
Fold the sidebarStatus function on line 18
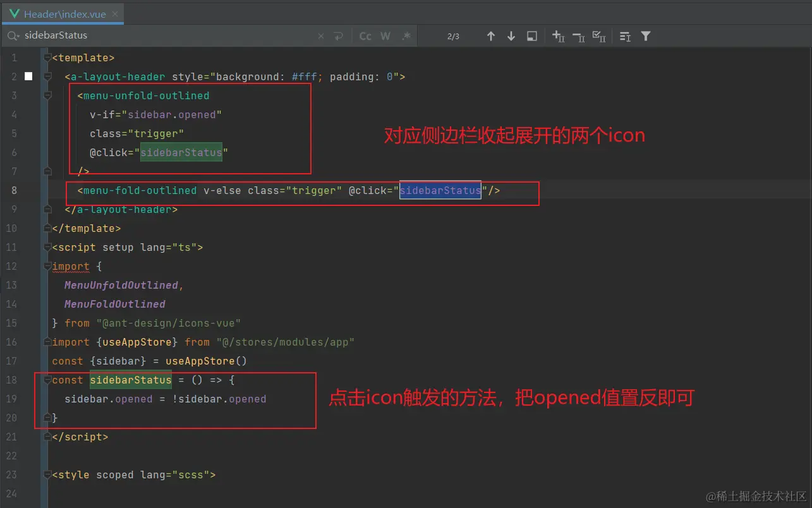(x=47, y=380)
